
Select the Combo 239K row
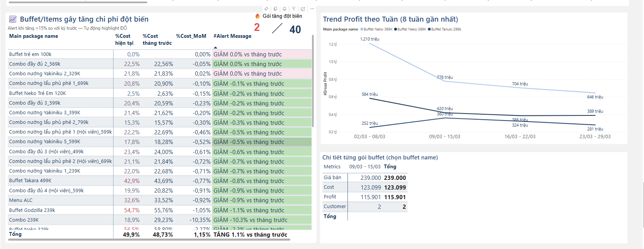pos(24,220)
